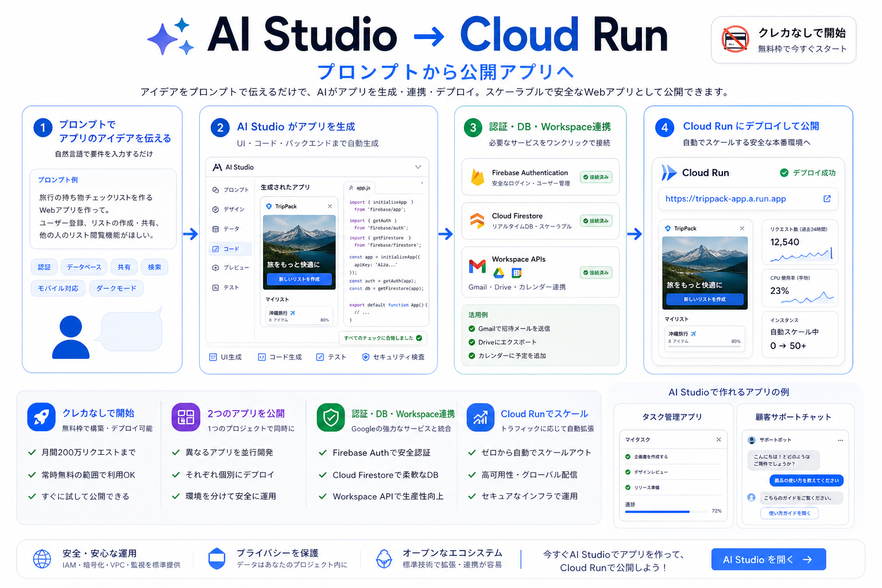Viewport: 882px width, 588px height.
Task: Click the セキュリティ検査 shield icon
Action: (x=366, y=357)
